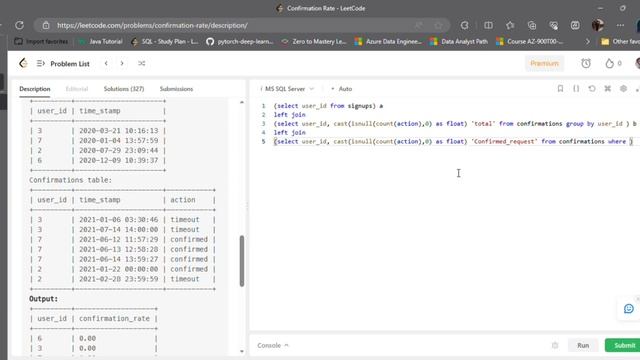Click the timestamp '2021-06-12 11:57:29'

118,239
